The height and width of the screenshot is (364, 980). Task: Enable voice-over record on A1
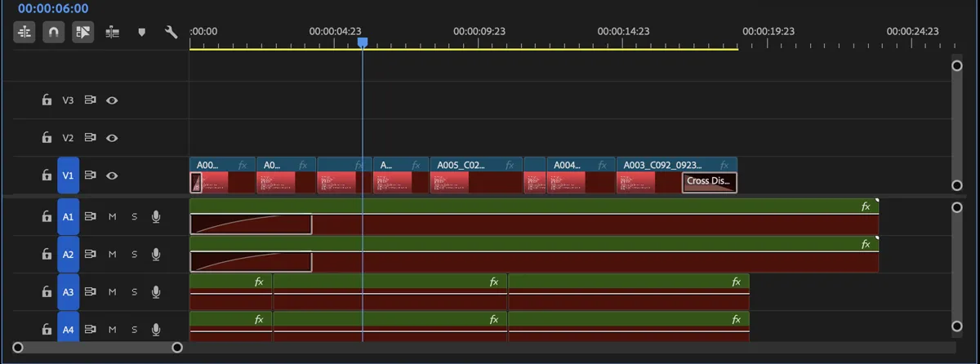[156, 217]
